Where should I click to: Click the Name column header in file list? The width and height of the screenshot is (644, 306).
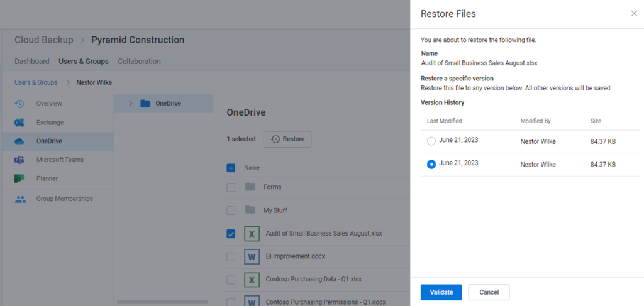pyautogui.click(x=252, y=168)
